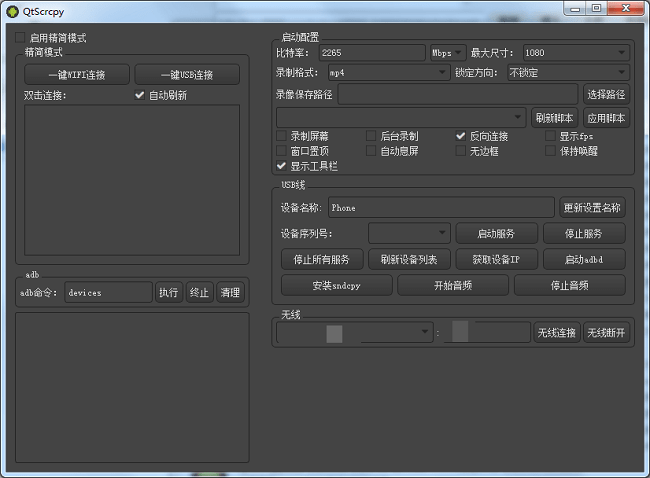Click the 比特率 input field

point(372,53)
